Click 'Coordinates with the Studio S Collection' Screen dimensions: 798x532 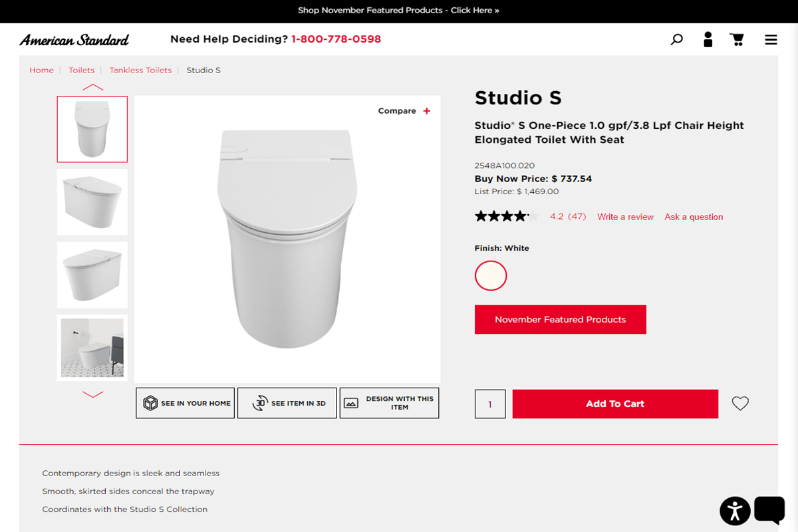point(125,509)
